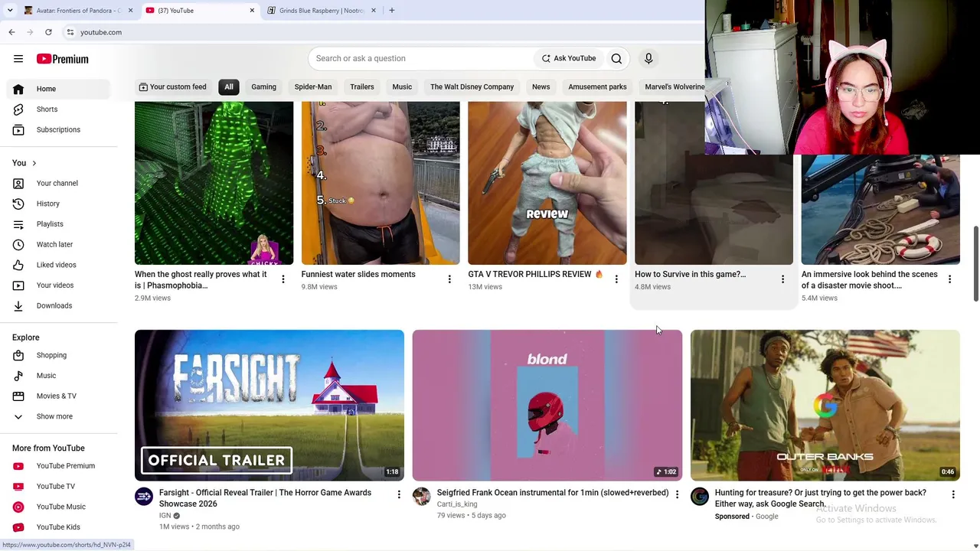
Task: Open options for disaster movie short
Action: tap(949, 279)
